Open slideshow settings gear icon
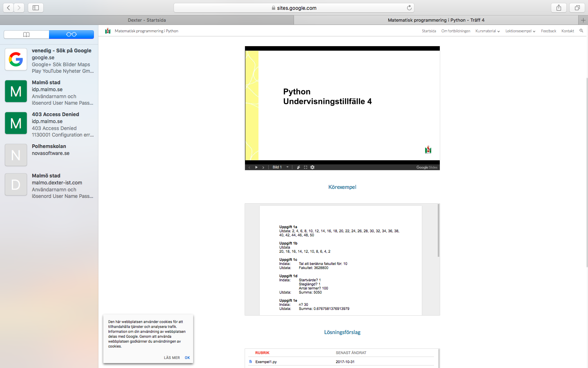 312,167
